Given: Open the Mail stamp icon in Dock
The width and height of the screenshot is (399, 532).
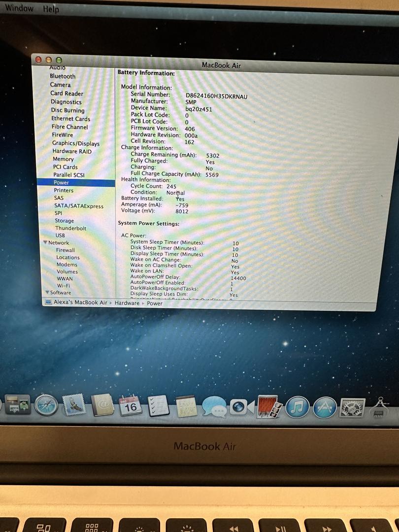Looking at the screenshot, I should tap(74, 405).
